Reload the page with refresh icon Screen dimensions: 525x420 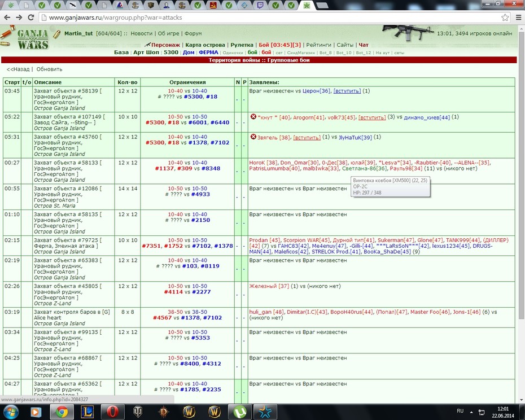[x=31, y=17]
